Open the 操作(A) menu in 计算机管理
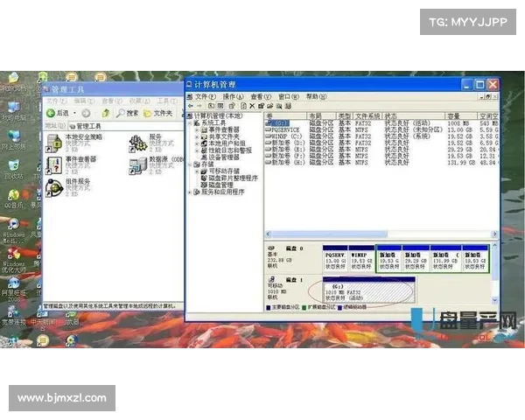Viewport: 525px width, 420px height. (x=233, y=96)
